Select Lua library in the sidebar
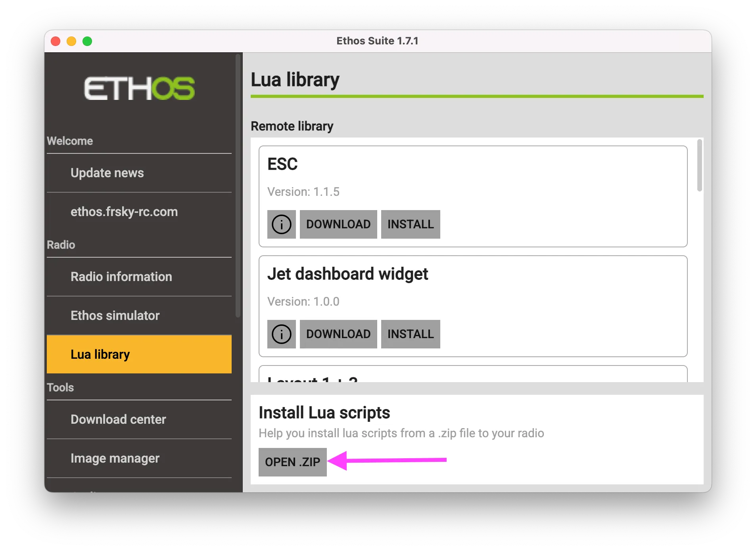The width and height of the screenshot is (756, 551). 100,354
